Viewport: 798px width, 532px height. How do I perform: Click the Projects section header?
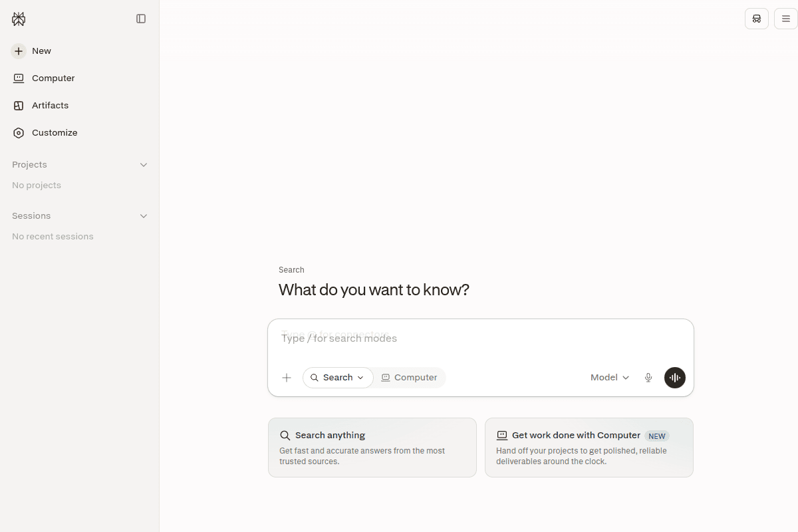(x=29, y=165)
